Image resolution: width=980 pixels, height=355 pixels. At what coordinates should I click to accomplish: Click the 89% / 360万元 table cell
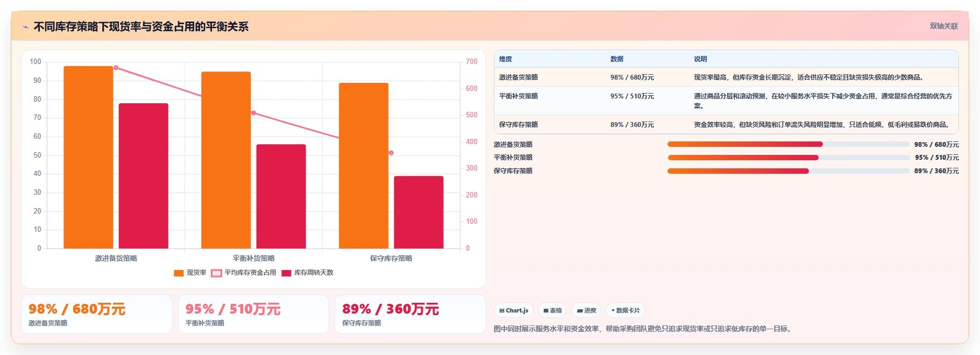pos(632,125)
